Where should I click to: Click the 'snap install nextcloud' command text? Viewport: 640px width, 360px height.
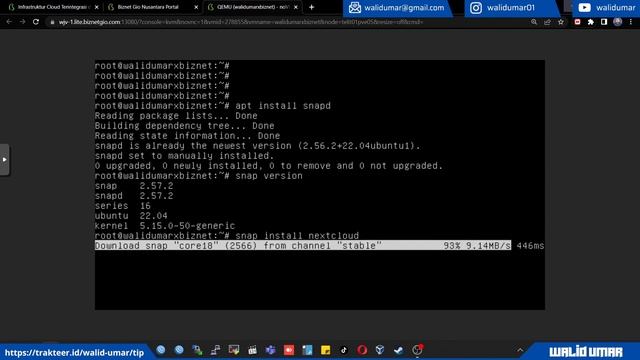297,236
